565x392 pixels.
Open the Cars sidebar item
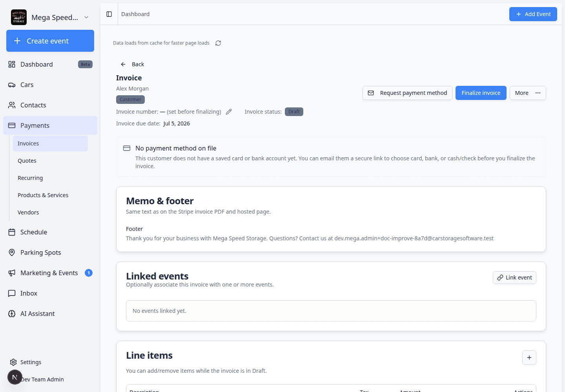(x=50, y=85)
